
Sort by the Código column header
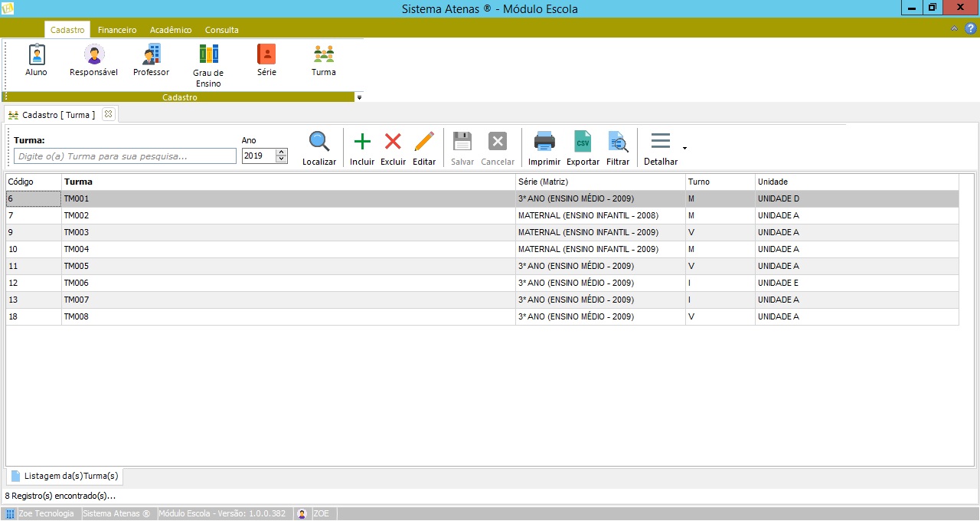pos(34,182)
